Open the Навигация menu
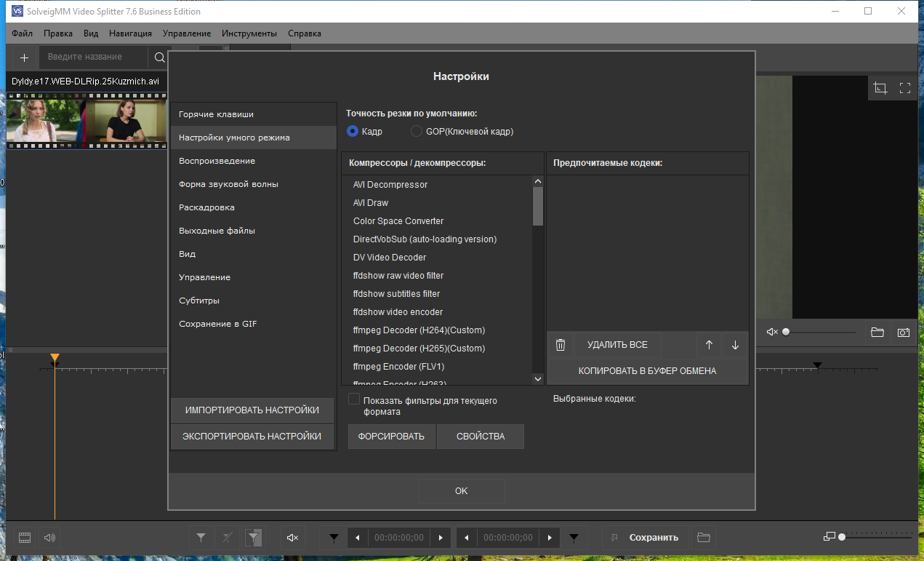Screen dimensions: 924x561 click(x=131, y=33)
